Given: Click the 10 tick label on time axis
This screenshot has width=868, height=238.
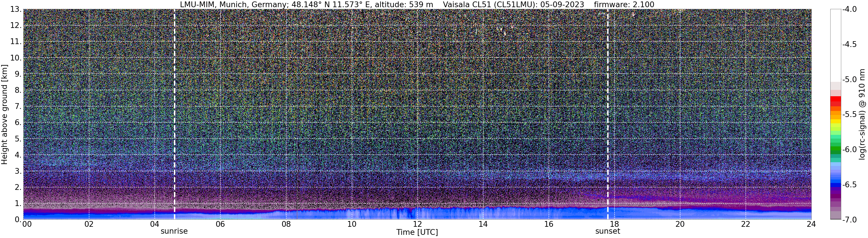Looking at the screenshot, I should point(352,224).
